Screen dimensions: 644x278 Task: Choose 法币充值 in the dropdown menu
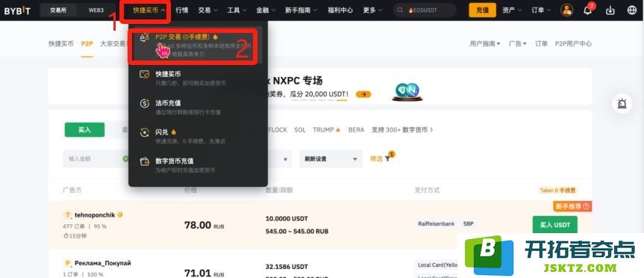pyautogui.click(x=198, y=107)
